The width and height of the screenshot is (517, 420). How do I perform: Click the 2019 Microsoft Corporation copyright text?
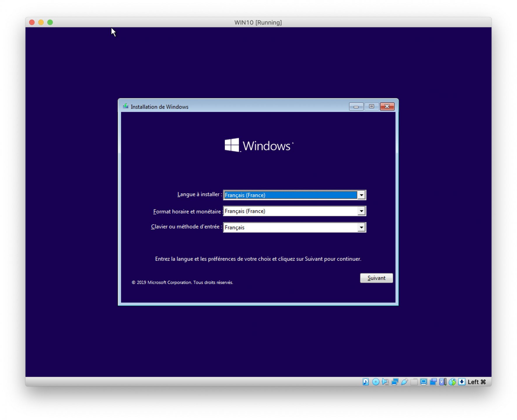tap(182, 282)
